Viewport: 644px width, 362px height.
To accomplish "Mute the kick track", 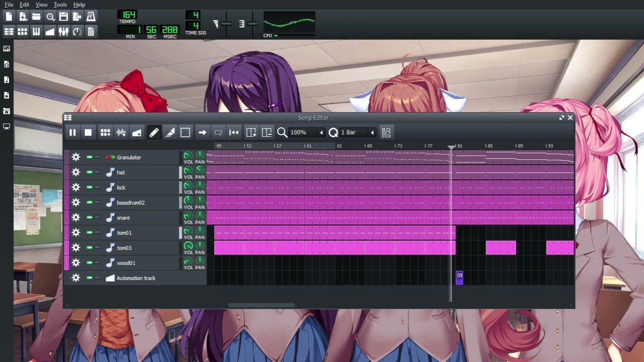I will point(90,188).
